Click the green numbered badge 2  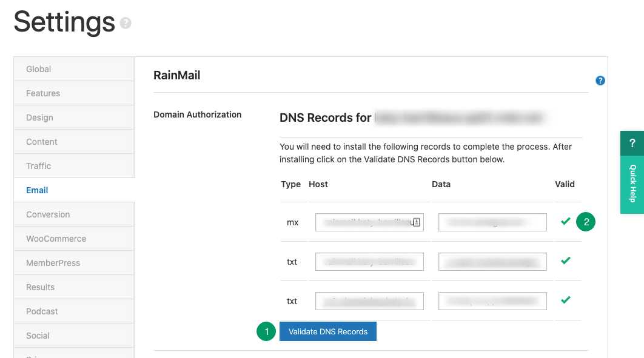coord(586,222)
